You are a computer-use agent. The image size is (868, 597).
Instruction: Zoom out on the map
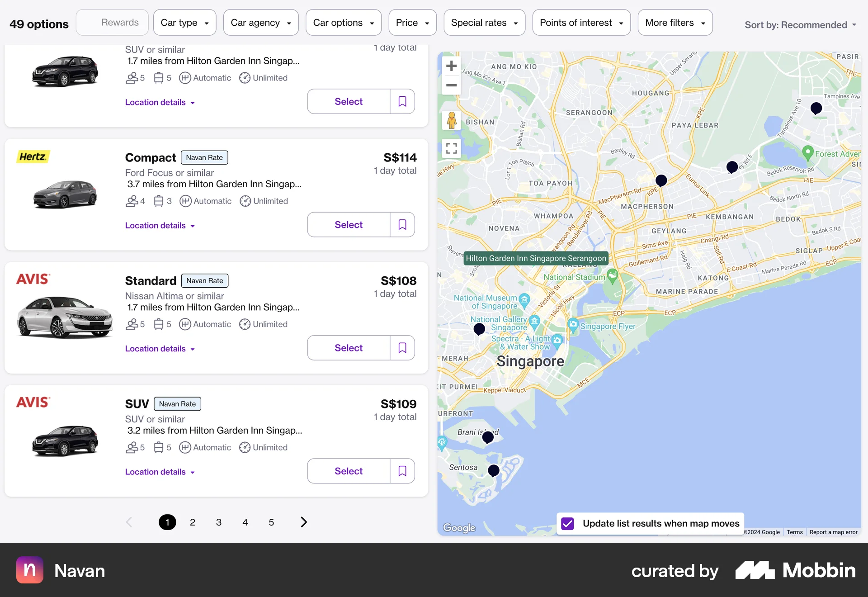coord(451,85)
